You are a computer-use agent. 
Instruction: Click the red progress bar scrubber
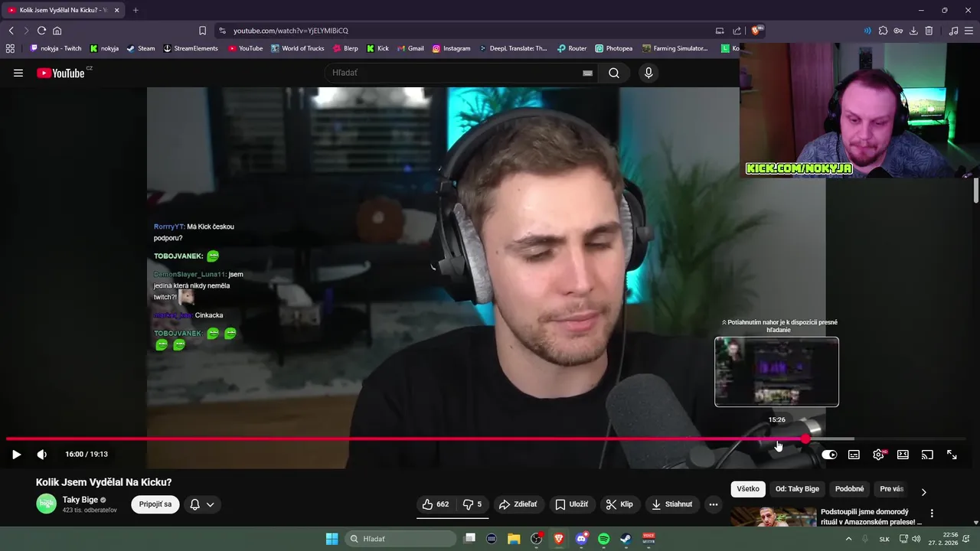(x=805, y=439)
